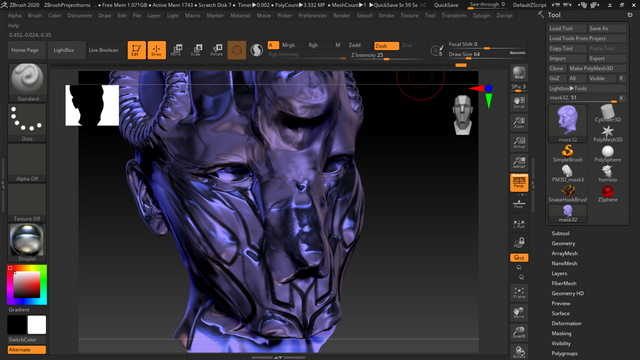Open the Zplugin menu
The height and width of the screenshot is (360, 640).
(x=481, y=16)
